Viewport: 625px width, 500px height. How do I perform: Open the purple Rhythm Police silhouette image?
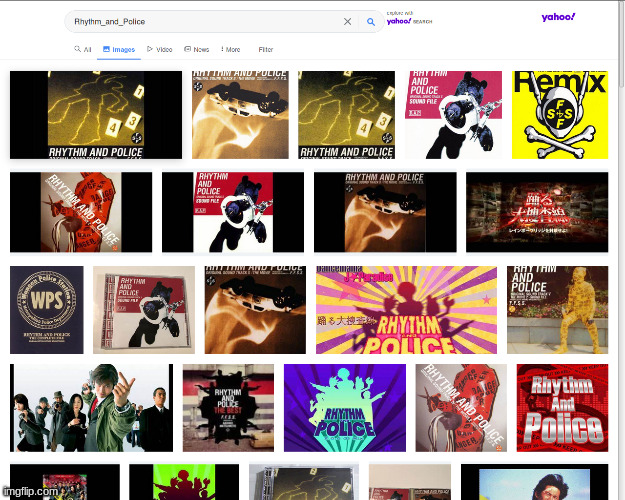[x=345, y=407]
